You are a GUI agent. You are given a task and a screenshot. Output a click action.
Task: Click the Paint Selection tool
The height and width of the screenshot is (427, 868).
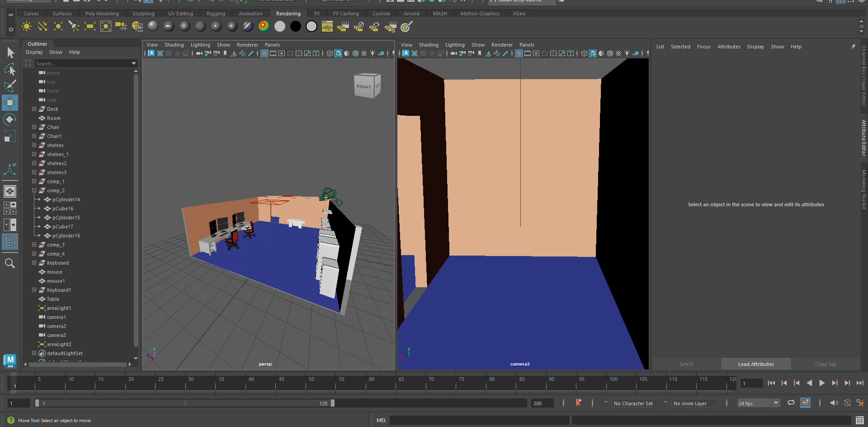pos(9,86)
